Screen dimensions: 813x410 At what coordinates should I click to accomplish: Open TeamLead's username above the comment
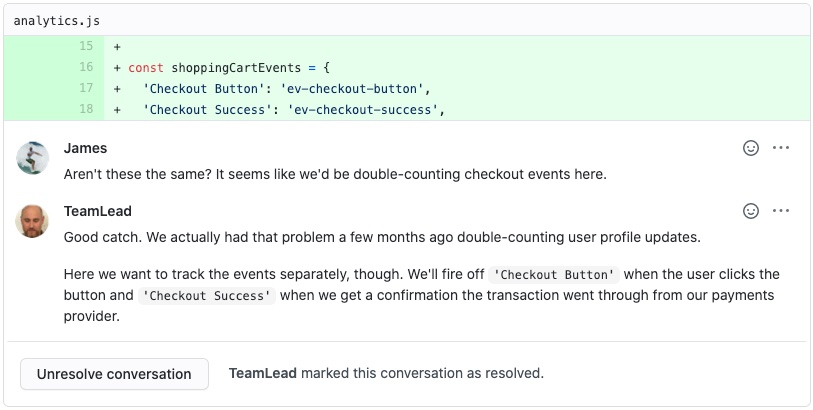click(97, 211)
